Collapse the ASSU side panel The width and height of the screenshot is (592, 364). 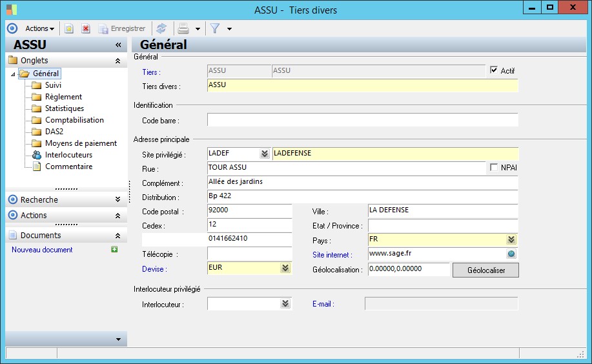pyautogui.click(x=118, y=45)
